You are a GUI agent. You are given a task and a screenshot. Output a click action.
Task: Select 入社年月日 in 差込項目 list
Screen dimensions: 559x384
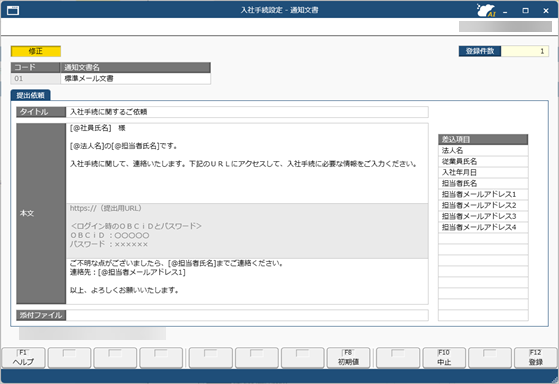click(483, 173)
